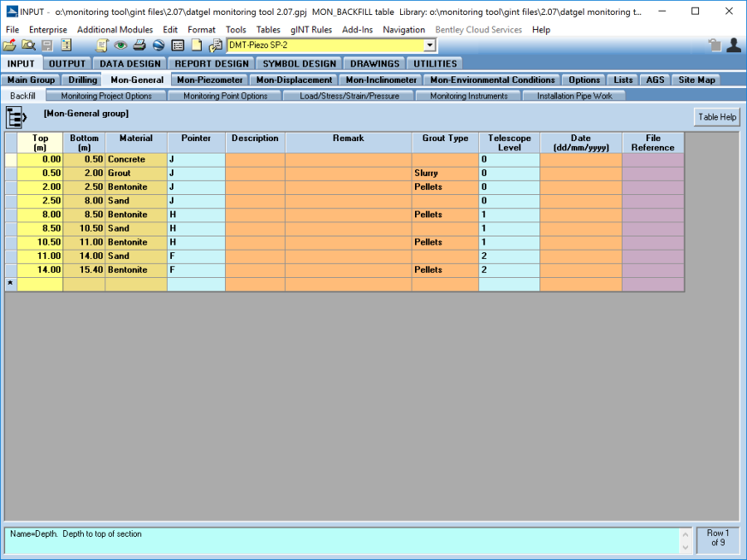This screenshot has width=747, height=560.
Task: Switch to the Mon-Piezometer tab
Action: pyautogui.click(x=210, y=80)
